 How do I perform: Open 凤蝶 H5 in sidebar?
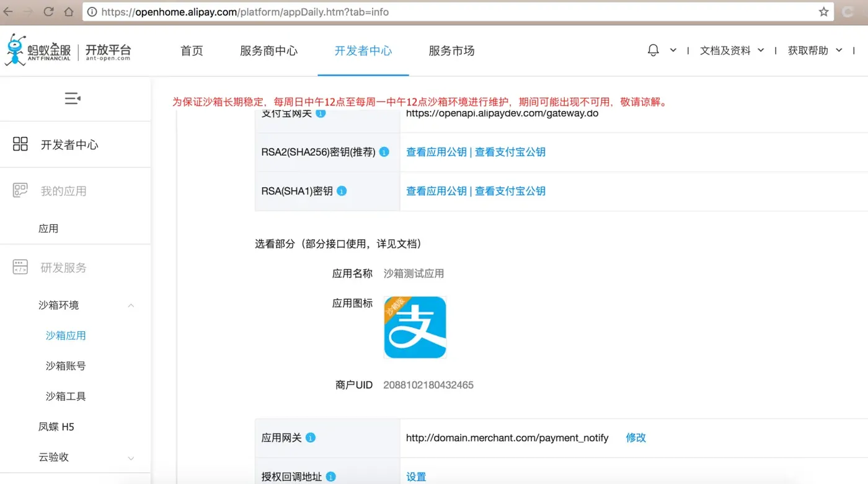[56, 426]
